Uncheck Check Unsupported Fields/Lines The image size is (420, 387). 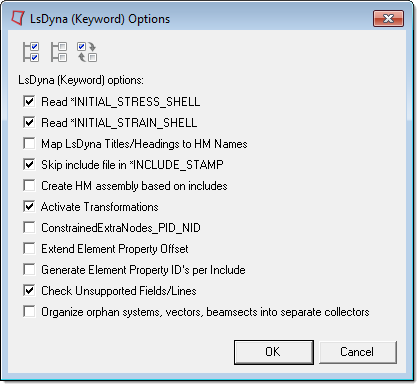point(29,290)
